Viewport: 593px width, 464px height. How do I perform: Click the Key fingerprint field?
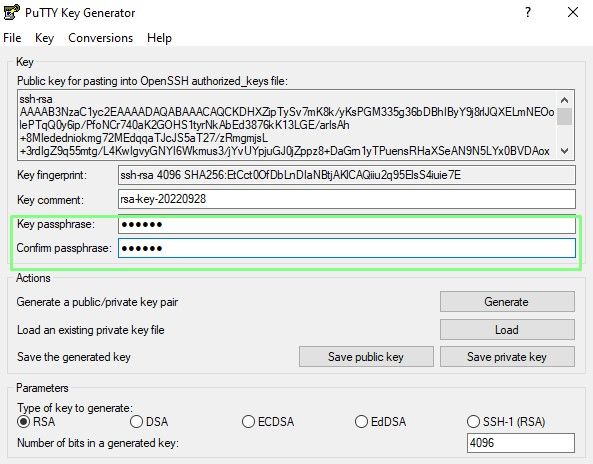coord(347,175)
